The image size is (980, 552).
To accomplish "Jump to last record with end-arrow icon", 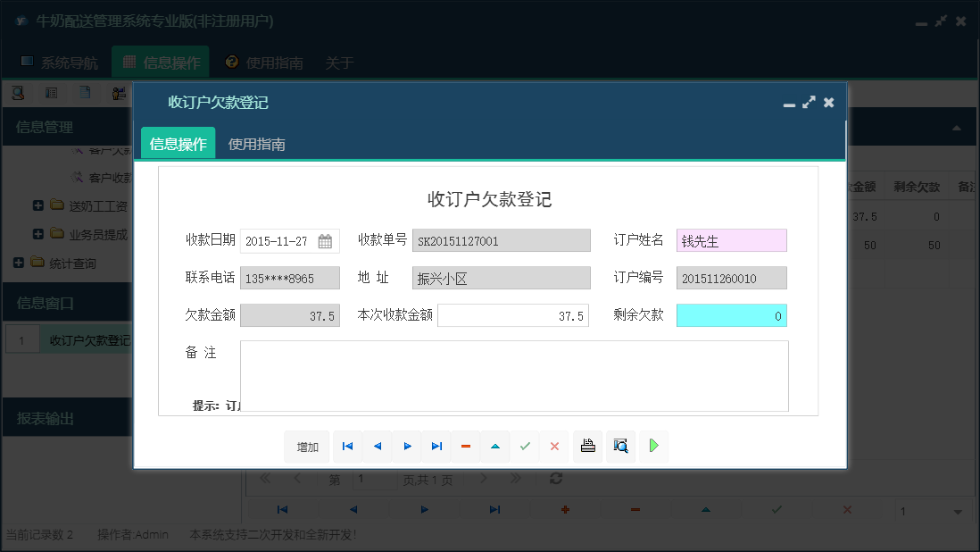I will point(436,446).
